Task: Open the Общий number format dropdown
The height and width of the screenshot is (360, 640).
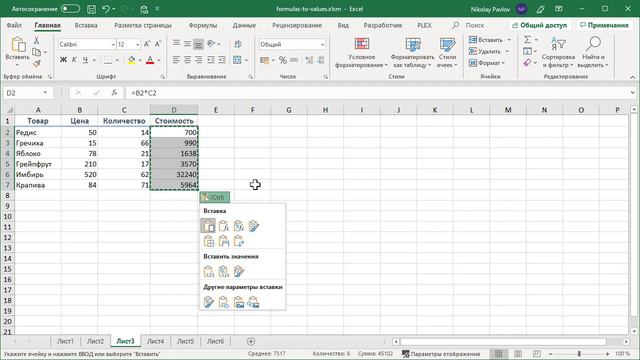Action: coord(322,44)
